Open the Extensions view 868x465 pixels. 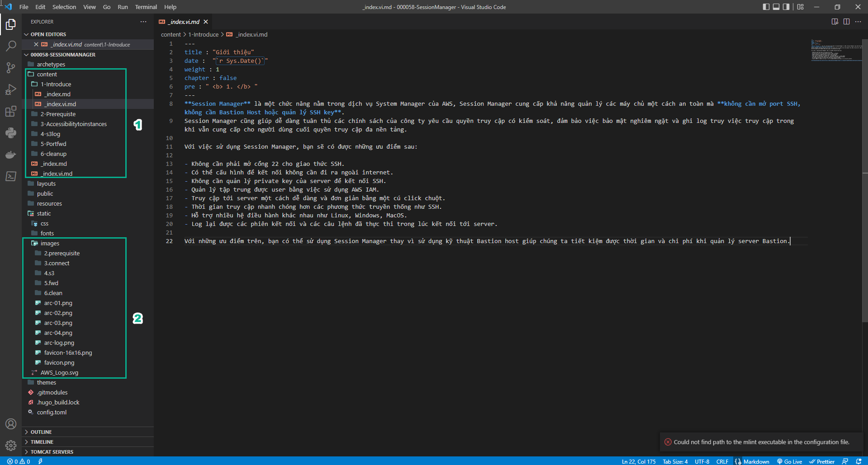tap(11, 111)
